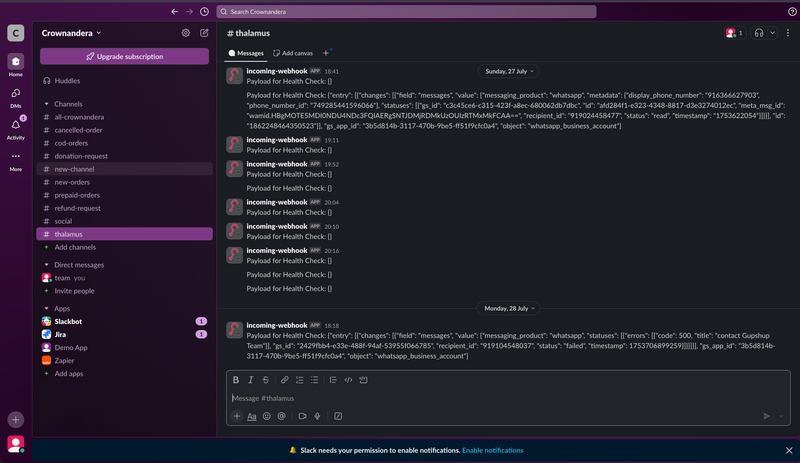Click the emoji picker icon in composer

pos(267,416)
